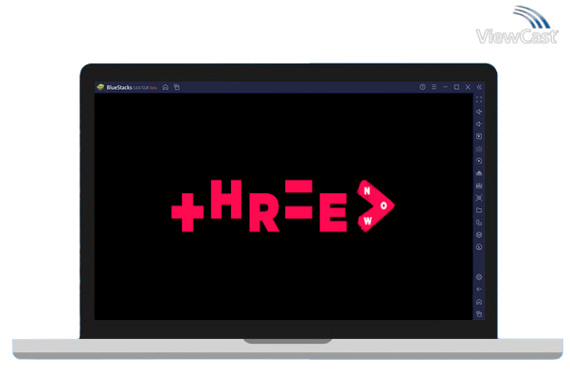Open the multi-instance tabs icon in title bar

[x=177, y=87]
